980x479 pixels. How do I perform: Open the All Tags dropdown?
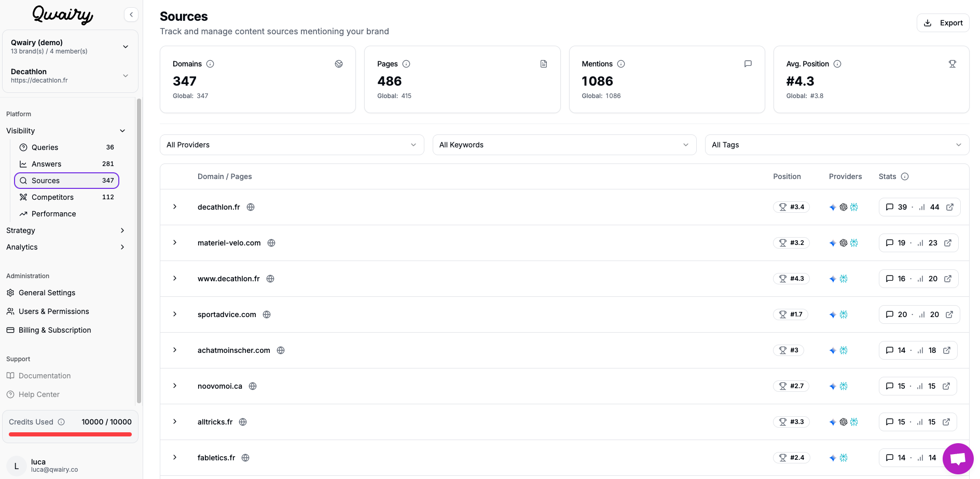coord(837,145)
